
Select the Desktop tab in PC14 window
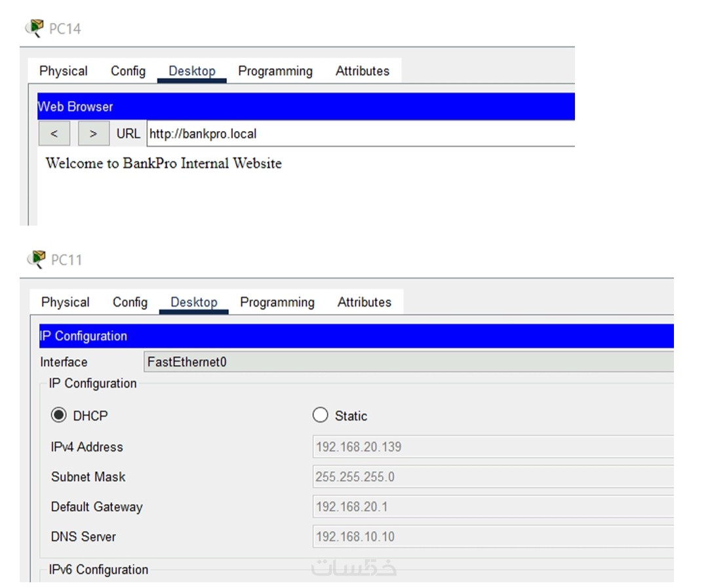(192, 71)
